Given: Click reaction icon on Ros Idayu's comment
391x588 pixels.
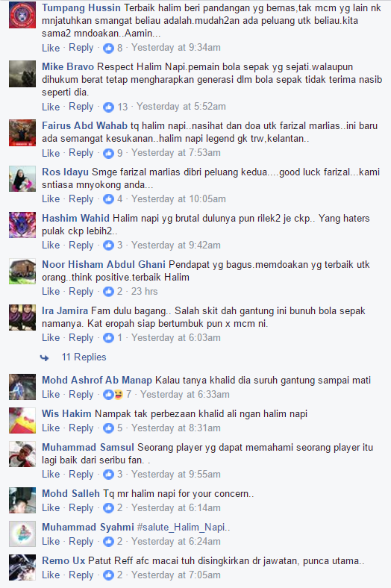Looking at the screenshot, I should pyautogui.click(x=108, y=198).
